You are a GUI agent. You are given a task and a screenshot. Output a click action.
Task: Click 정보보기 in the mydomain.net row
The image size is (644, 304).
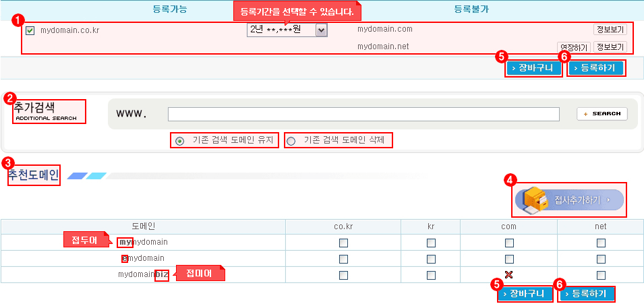610,47
